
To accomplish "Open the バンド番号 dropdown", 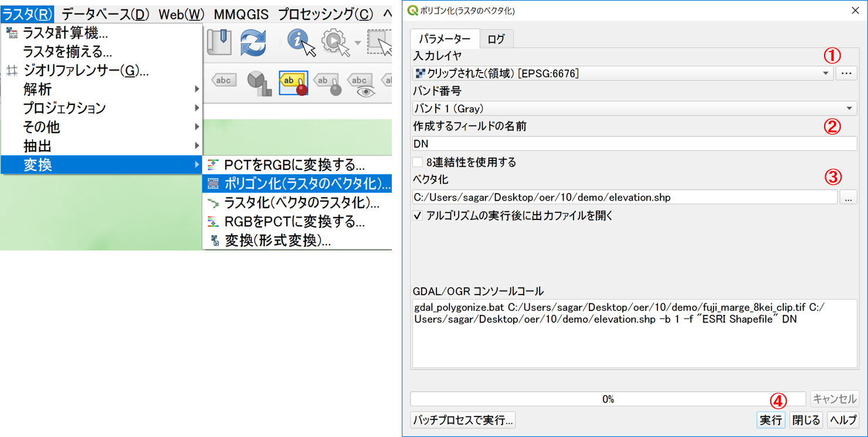I will (x=635, y=109).
